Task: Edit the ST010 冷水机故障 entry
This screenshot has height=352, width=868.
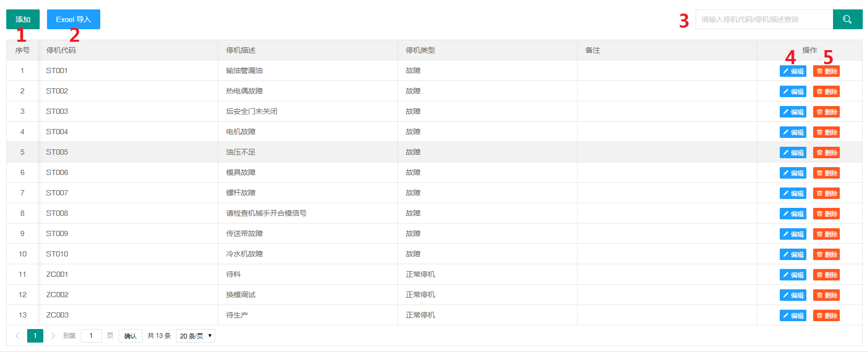Action: 792,254
